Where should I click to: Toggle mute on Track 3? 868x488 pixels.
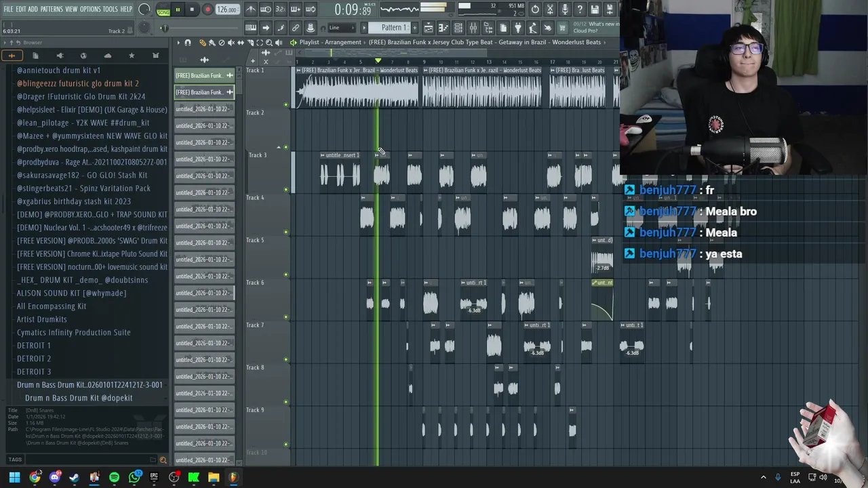pos(285,189)
